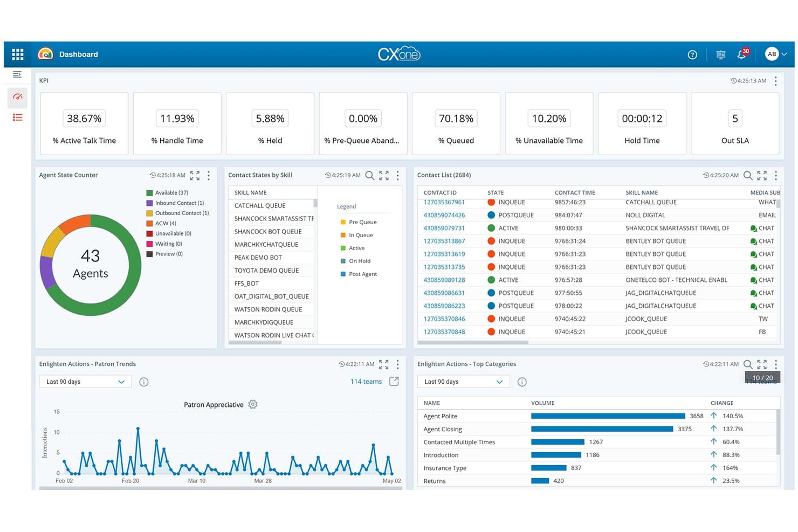
Task: Expand Agent State Counter widget to fullscreen
Action: pyautogui.click(x=195, y=175)
